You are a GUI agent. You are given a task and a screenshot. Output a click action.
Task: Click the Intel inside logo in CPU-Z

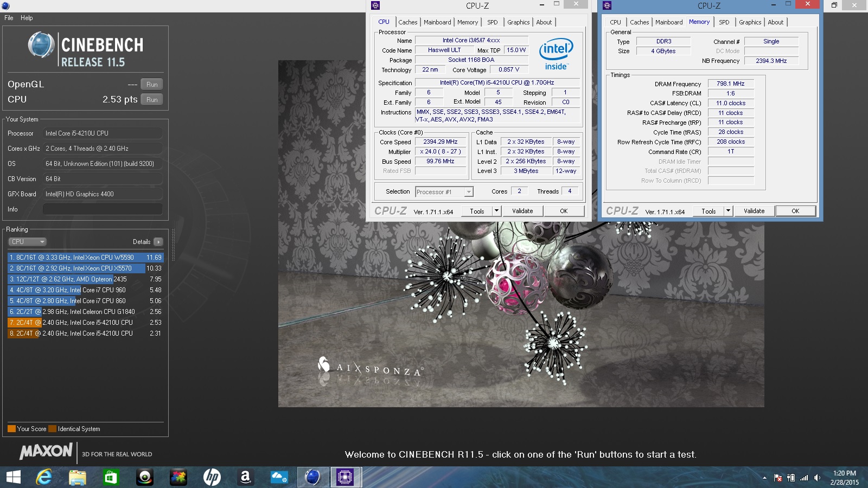[556, 54]
